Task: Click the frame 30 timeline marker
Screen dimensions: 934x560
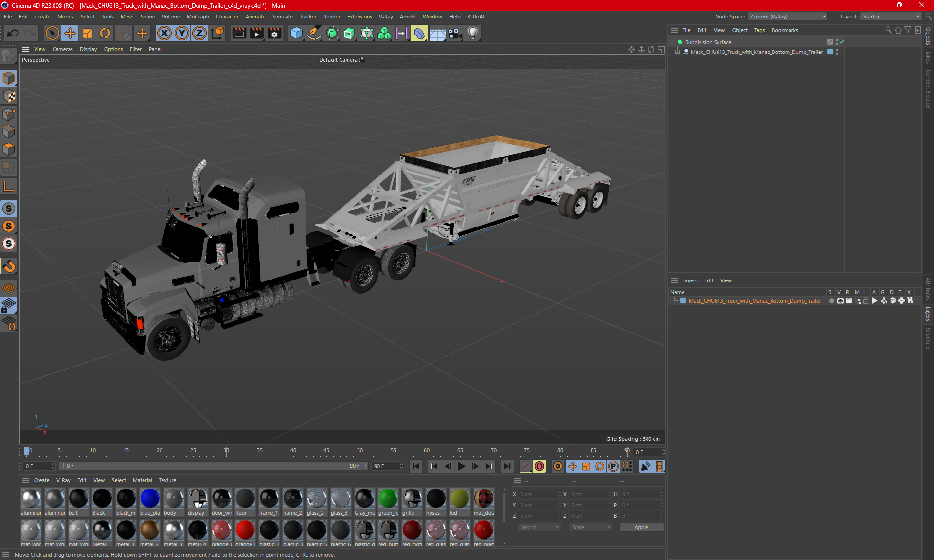Action: coord(226,451)
